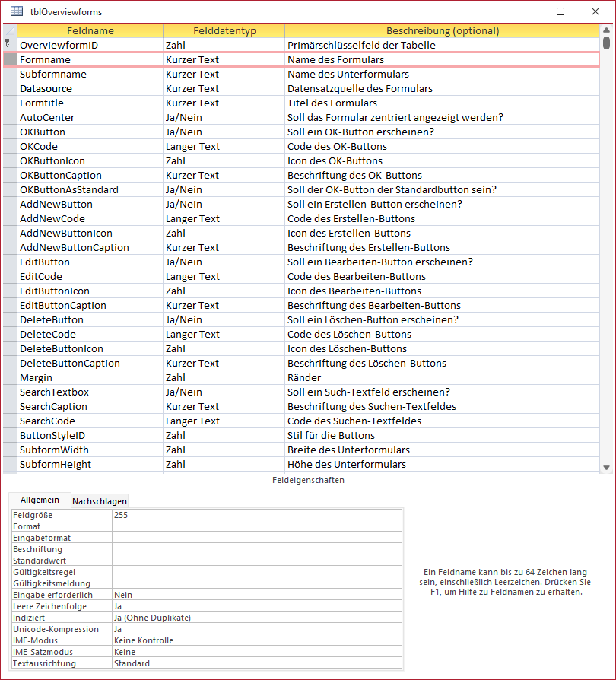616x680 pixels.
Task: Switch to the Allgemein tab
Action: click(x=40, y=500)
